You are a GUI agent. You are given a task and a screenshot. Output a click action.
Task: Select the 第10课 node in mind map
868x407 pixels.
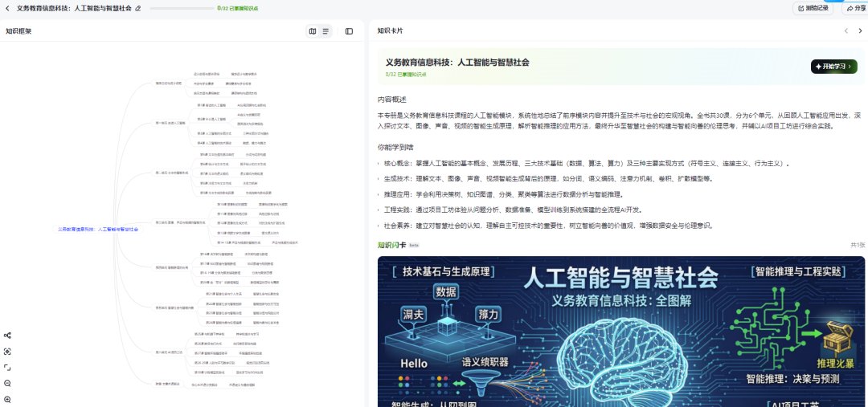(x=231, y=204)
